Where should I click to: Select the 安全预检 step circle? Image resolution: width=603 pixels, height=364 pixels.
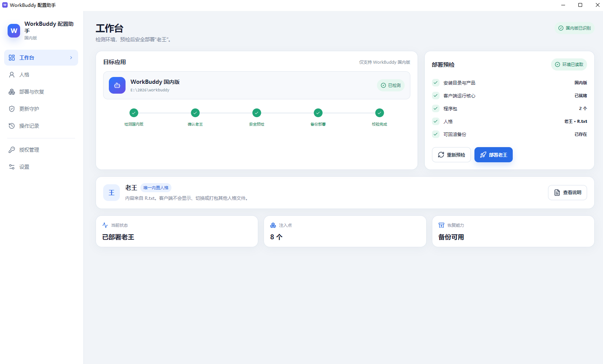click(x=257, y=113)
